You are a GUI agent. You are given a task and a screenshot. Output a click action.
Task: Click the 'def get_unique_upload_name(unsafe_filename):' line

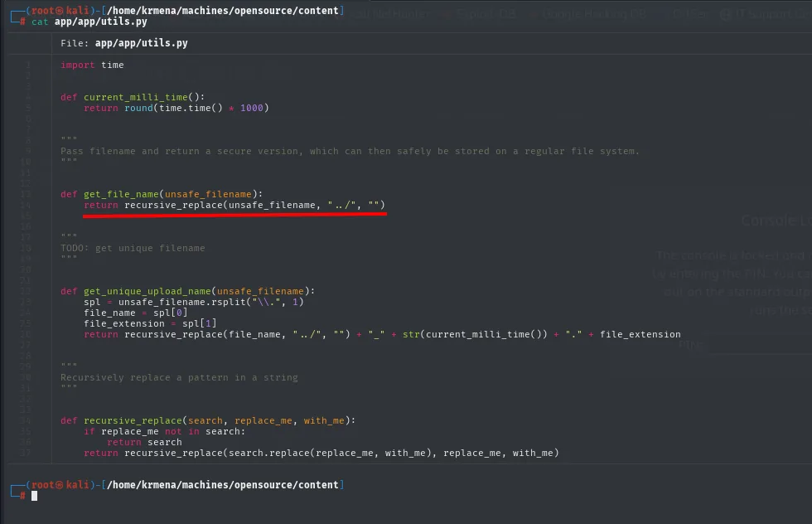[187, 291]
